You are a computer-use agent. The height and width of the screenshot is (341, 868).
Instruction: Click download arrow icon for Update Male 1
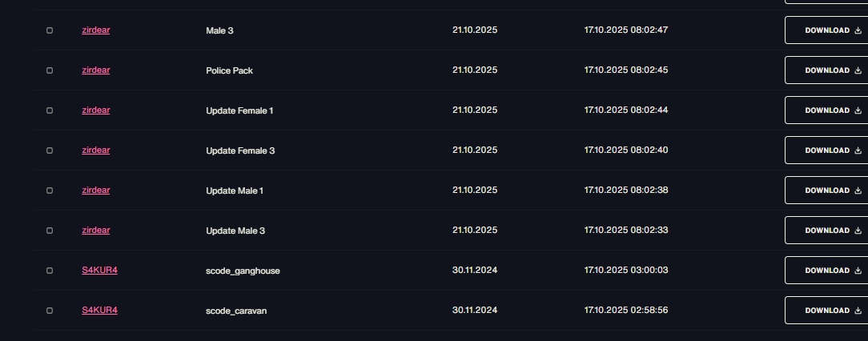coord(858,191)
